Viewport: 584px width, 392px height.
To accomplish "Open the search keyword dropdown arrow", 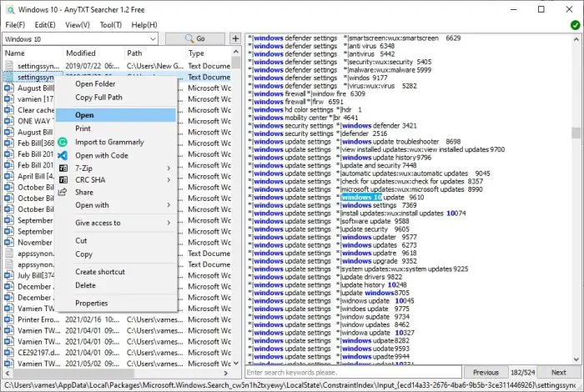I will [x=153, y=38].
